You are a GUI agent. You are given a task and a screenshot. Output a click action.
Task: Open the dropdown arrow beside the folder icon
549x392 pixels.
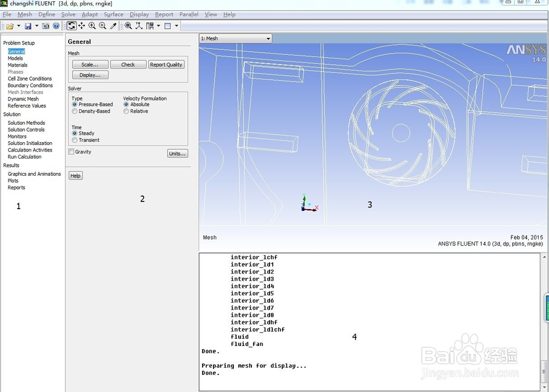[19, 26]
